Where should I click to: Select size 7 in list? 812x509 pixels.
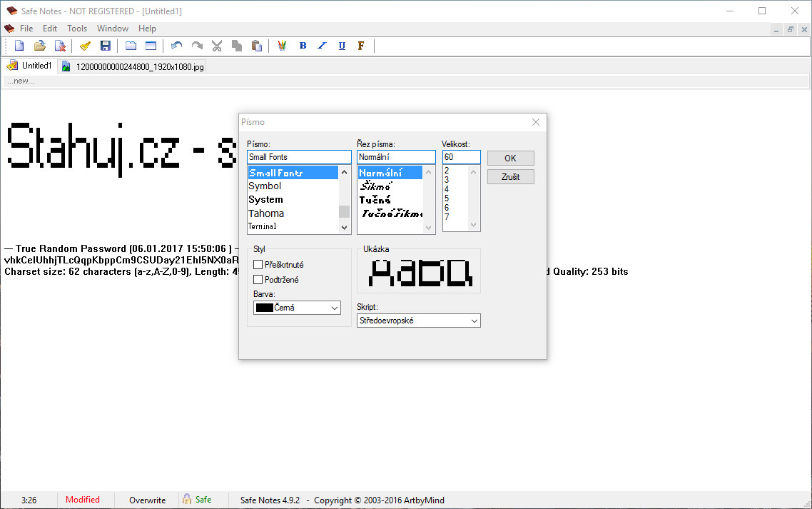pyautogui.click(x=447, y=216)
